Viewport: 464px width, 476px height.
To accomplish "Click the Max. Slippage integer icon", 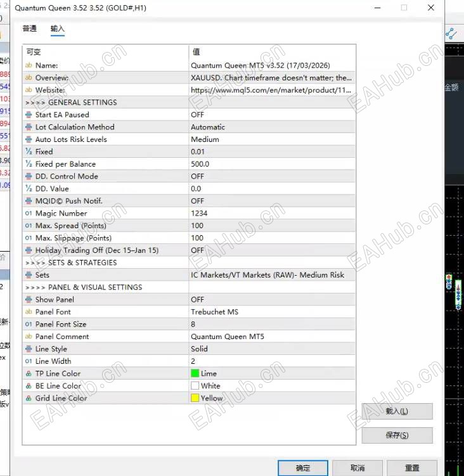I will 29,238.
